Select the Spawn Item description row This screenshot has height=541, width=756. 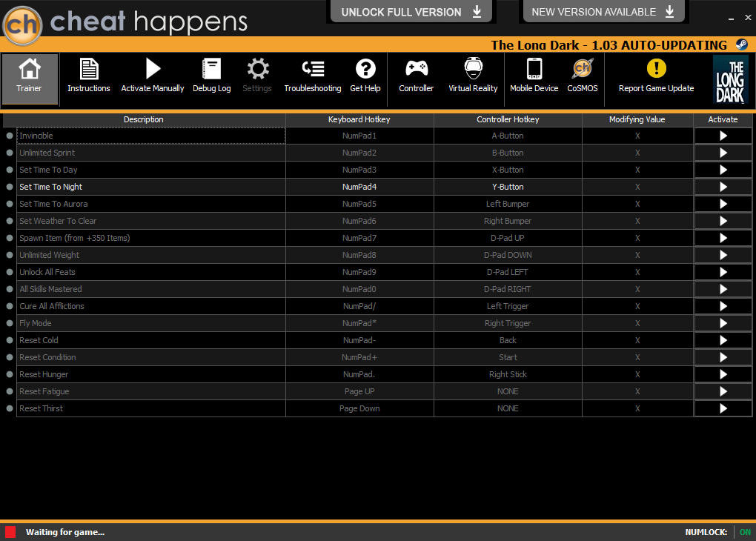coord(151,238)
